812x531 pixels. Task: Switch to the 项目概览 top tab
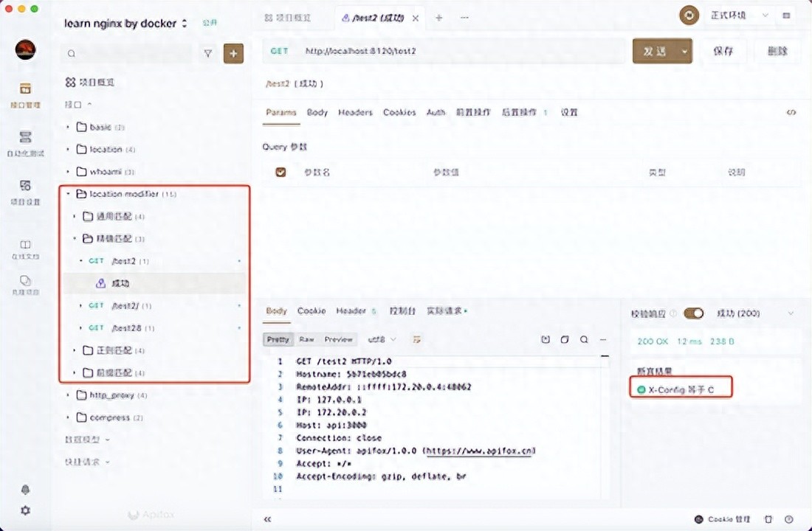288,18
